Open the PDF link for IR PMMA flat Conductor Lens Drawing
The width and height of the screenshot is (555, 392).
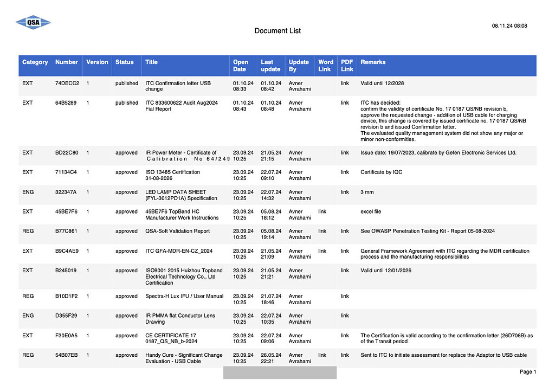(345, 316)
